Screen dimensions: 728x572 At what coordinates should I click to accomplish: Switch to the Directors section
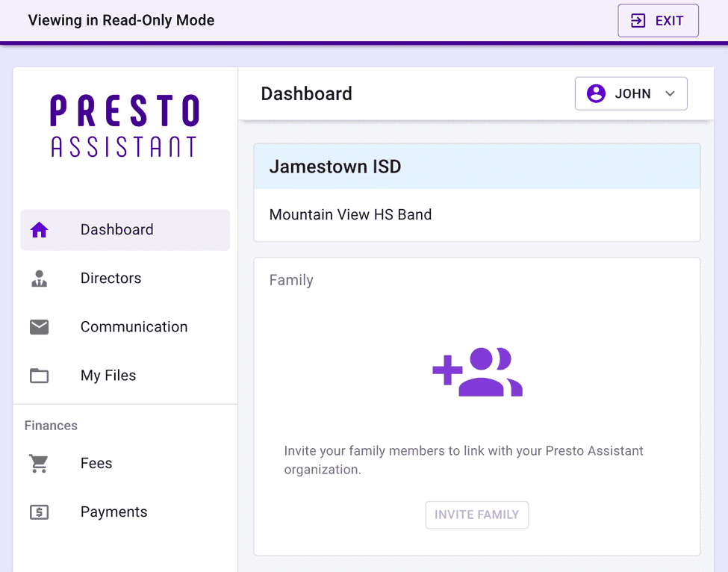pyautogui.click(x=111, y=279)
